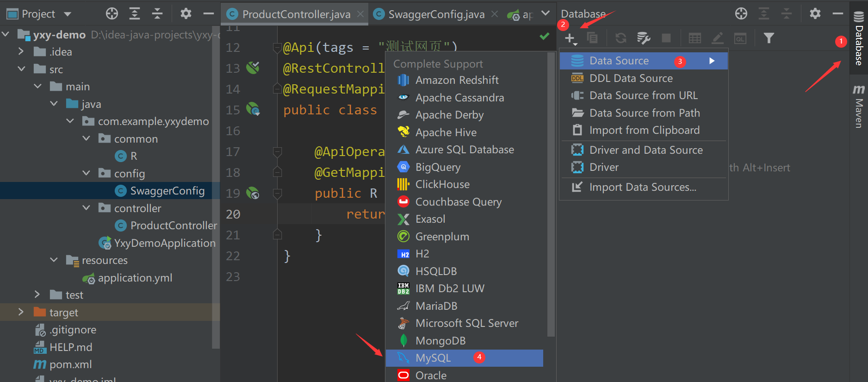Choose Data Source from Path
The height and width of the screenshot is (382, 868).
pos(644,113)
